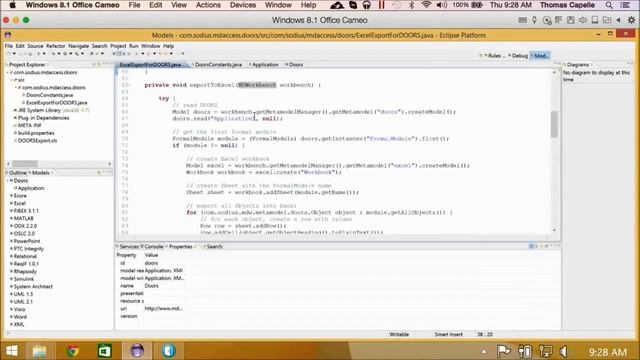Select the Mod... perspective button
The height and width of the screenshot is (360, 640).
tap(540, 56)
